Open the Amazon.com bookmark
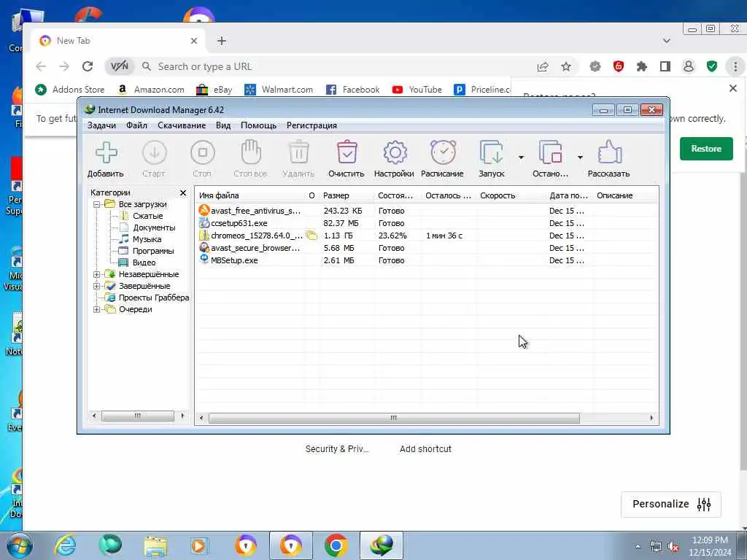 [x=150, y=90]
